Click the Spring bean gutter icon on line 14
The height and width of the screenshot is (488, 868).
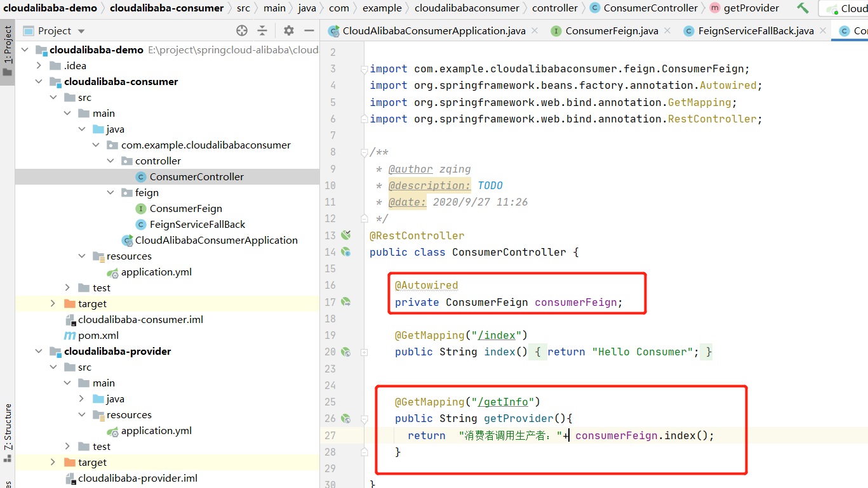click(345, 252)
